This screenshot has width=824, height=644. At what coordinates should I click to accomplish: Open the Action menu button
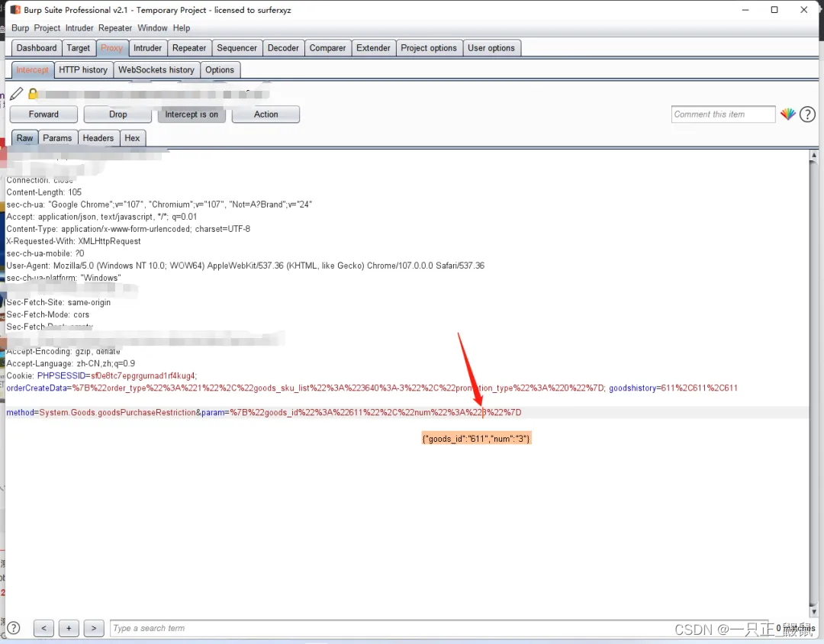(266, 114)
